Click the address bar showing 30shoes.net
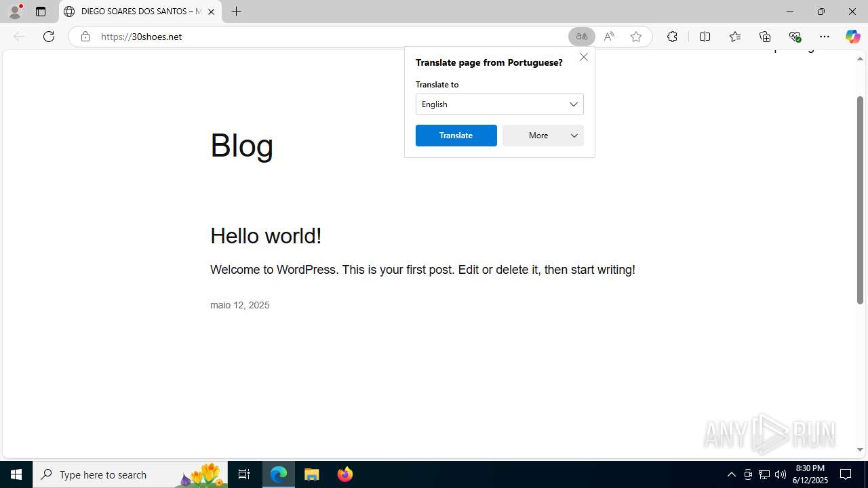 (x=332, y=37)
